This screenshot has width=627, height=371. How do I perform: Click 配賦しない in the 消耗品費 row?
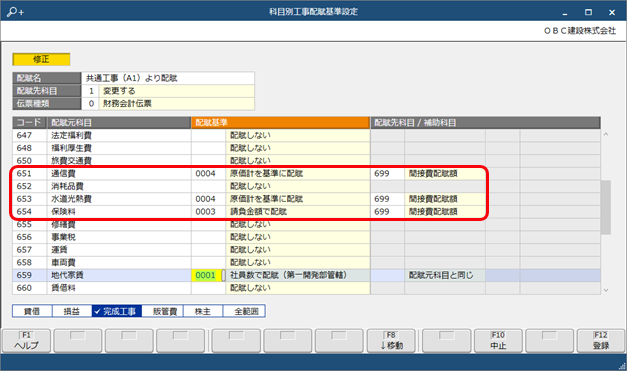pos(298,186)
